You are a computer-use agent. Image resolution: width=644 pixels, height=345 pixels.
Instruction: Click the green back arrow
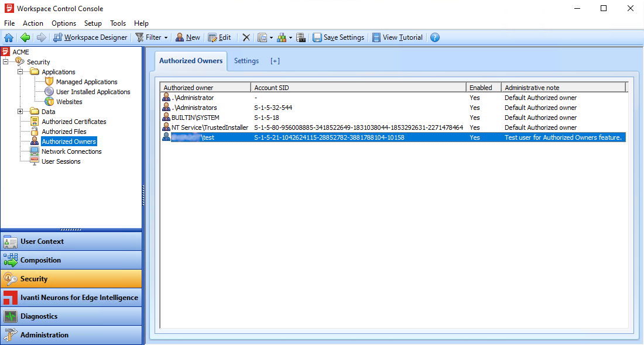(x=25, y=38)
